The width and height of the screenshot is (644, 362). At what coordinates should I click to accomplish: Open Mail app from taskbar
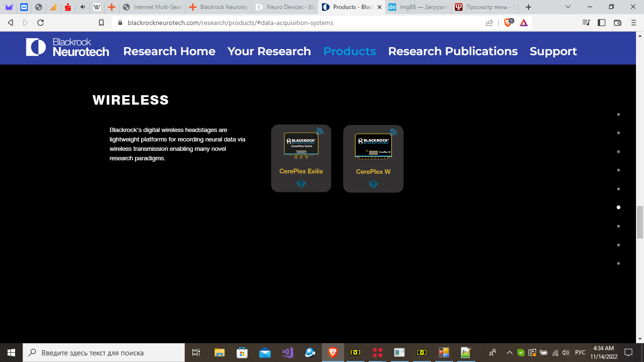[265, 353]
